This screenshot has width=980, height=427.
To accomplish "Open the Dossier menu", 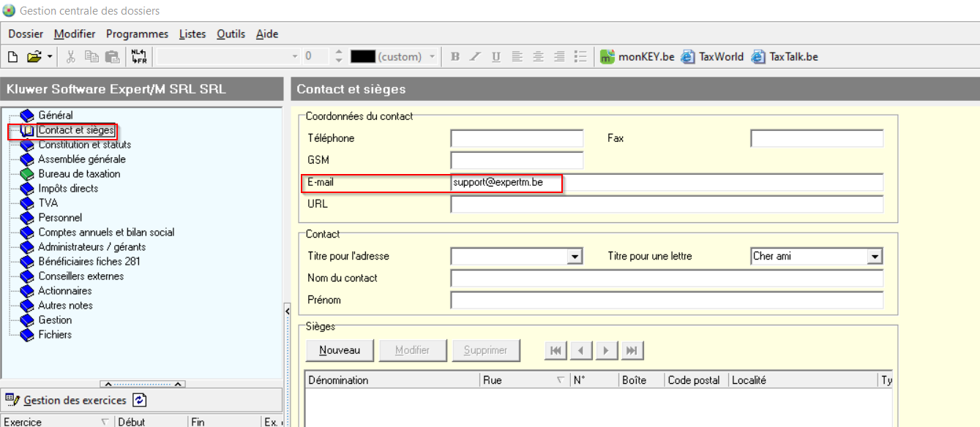I will pyautogui.click(x=26, y=34).
